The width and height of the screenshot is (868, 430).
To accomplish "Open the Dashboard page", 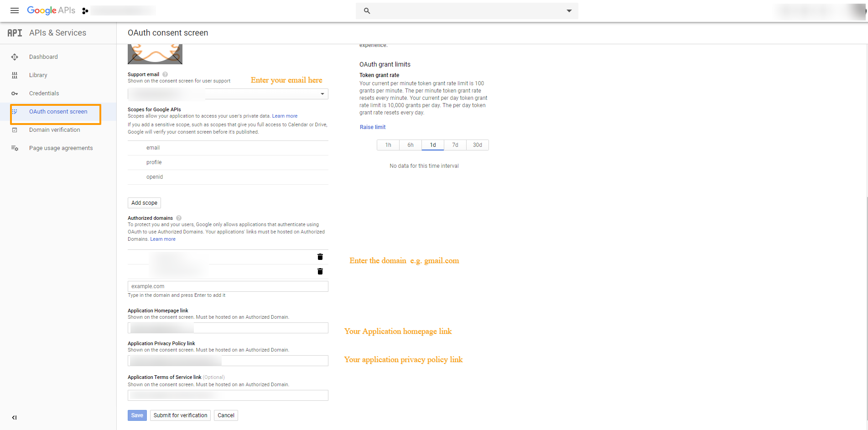I will (x=43, y=57).
